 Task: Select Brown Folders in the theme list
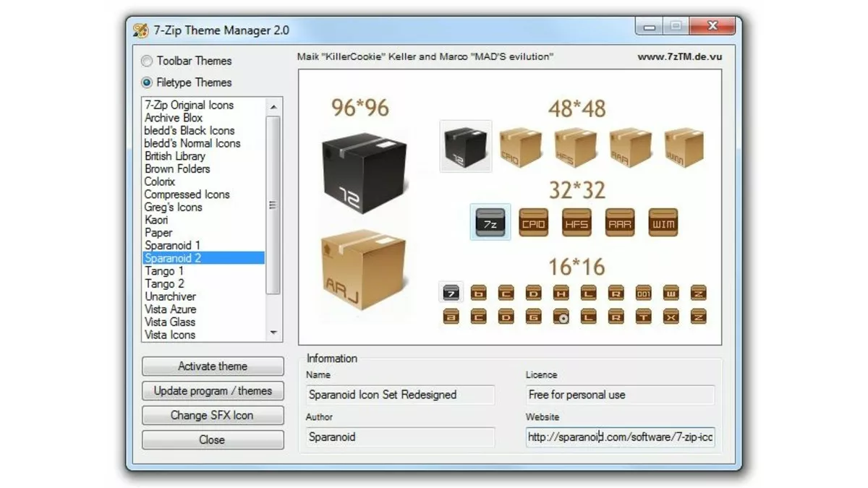177,168
